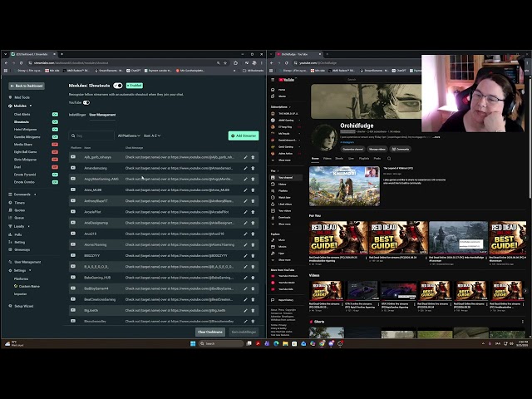Click the Windows taskbar Search box

coord(221,343)
